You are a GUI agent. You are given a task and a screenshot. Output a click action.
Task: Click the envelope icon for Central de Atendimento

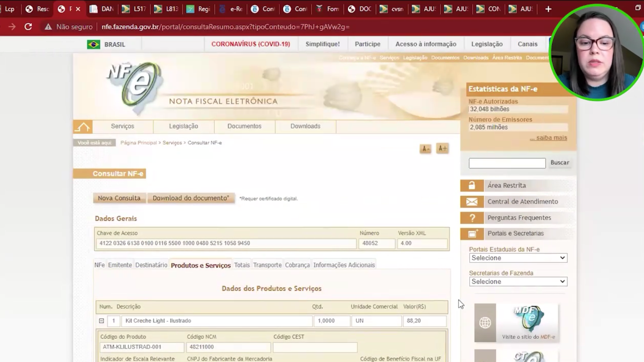(x=472, y=202)
